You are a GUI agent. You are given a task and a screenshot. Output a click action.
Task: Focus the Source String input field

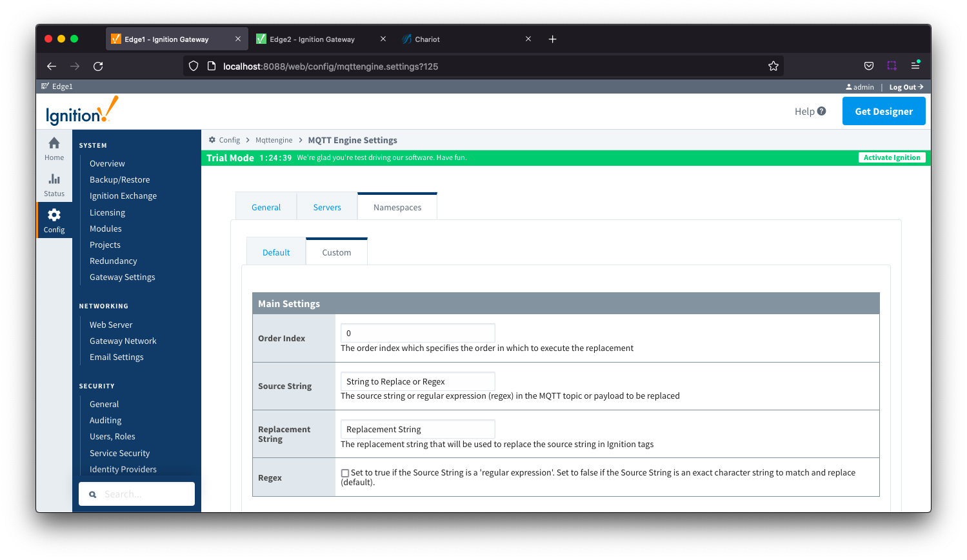point(418,381)
